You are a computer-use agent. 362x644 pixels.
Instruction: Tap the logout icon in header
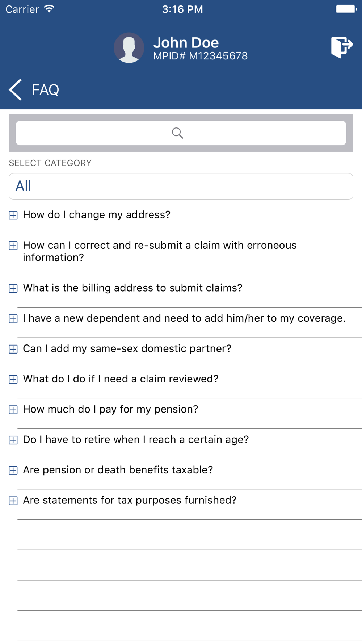point(341,47)
